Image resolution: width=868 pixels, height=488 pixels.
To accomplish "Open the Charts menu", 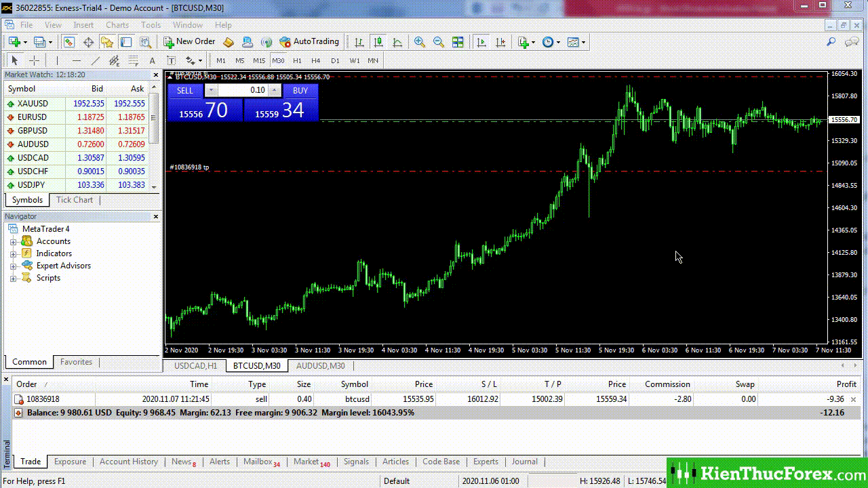I will [x=117, y=25].
